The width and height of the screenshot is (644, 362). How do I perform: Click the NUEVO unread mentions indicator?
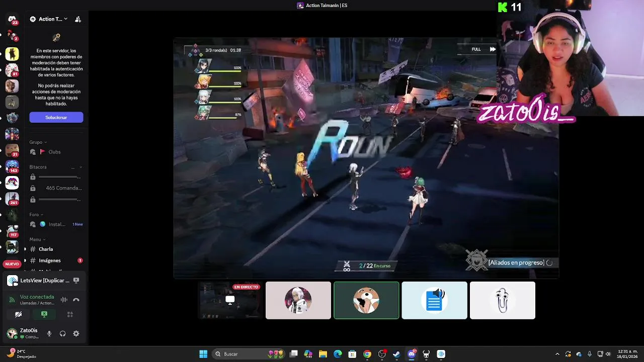point(12,264)
